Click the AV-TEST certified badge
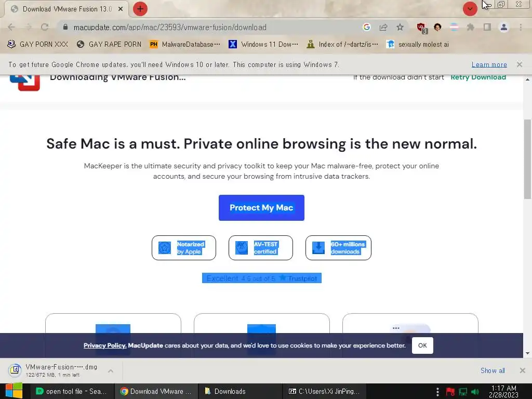This screenshot has width=532, height=399. [x=261, y=248]
